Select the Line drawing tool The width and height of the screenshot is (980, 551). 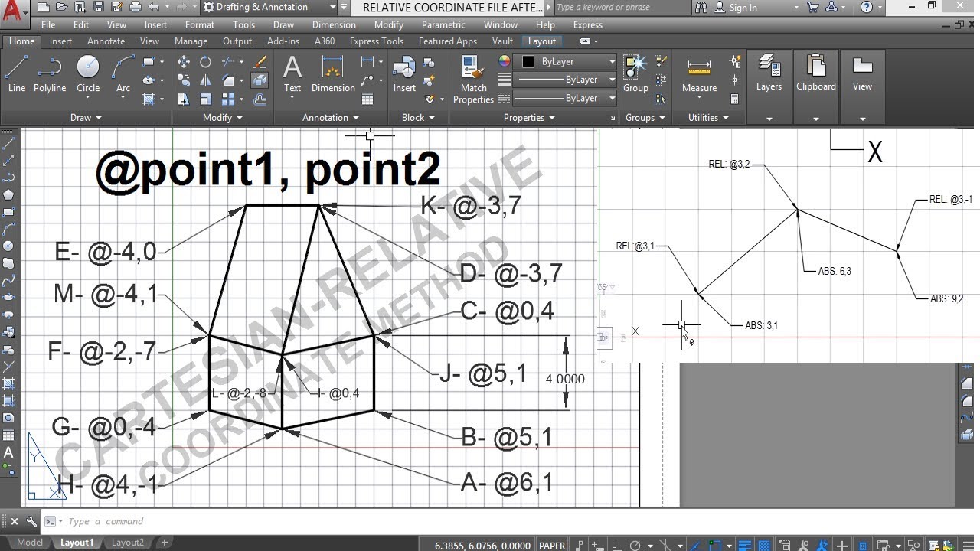coord(17,73)
